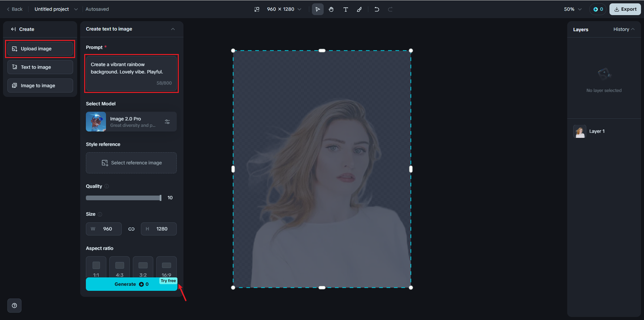This screenshot has height=320, width=644.
Task: Open Image to image option
Action: pos(40,86)
